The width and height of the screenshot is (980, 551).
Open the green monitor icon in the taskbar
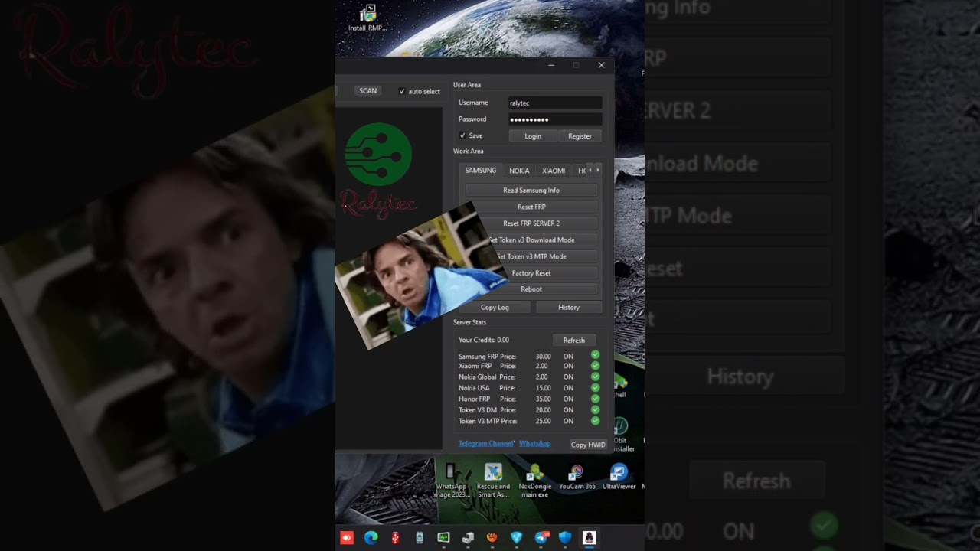point(443,538)
